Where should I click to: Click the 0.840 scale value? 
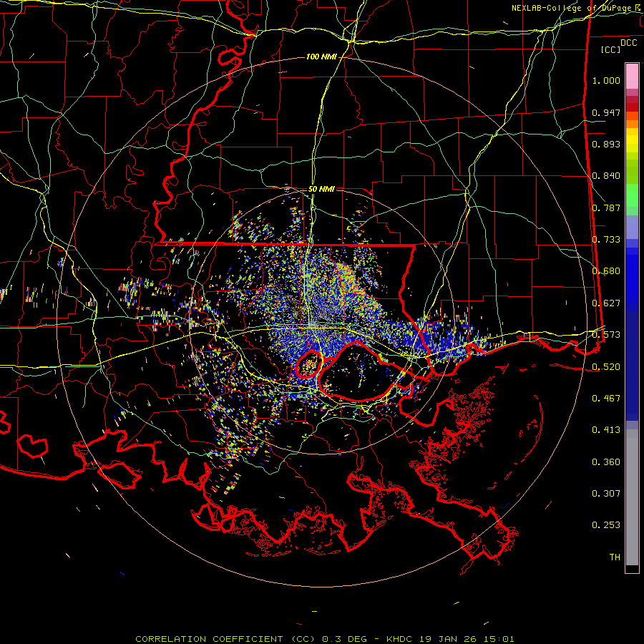pyautogui.click(x=606, y=176)
